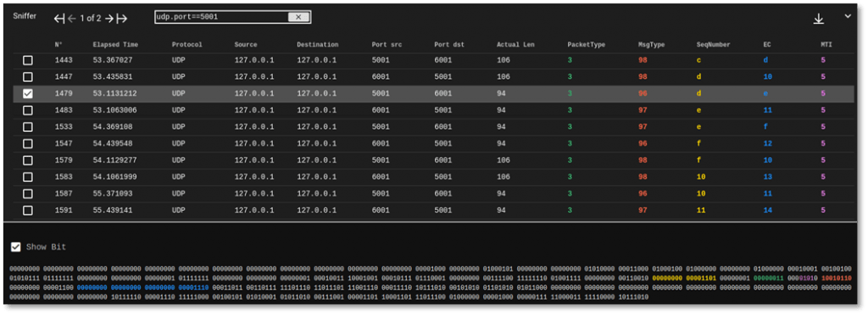Click EC value 12 in row 1547

(768, 144)
